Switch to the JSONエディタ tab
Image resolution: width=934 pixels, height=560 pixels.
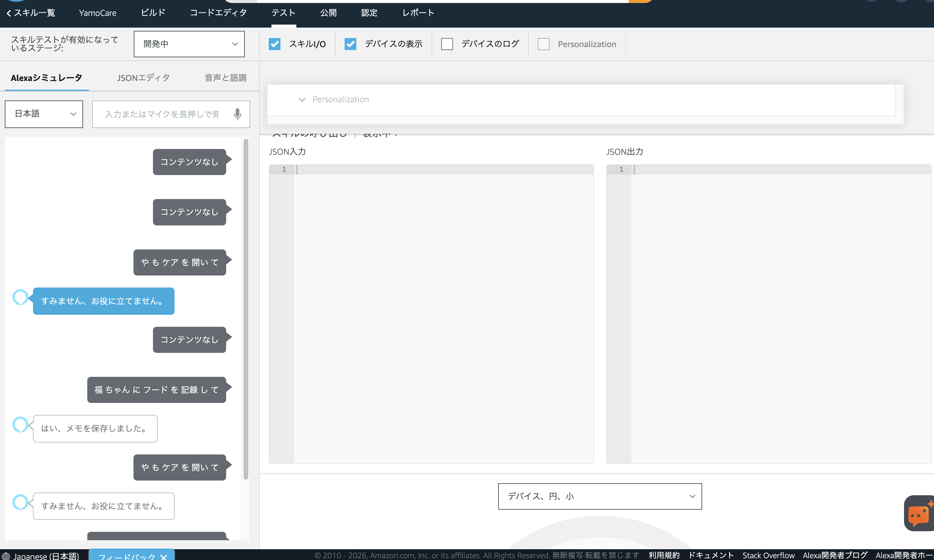(x=143, y=78)
